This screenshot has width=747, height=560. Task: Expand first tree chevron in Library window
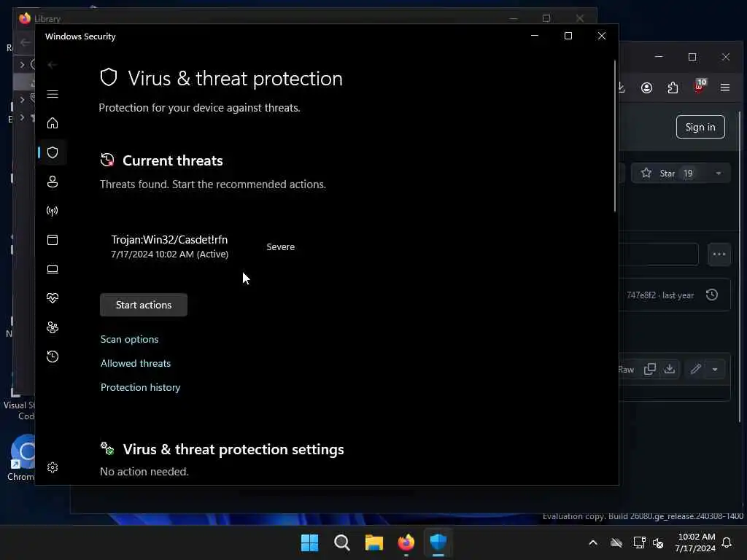[x=22, y=64]
